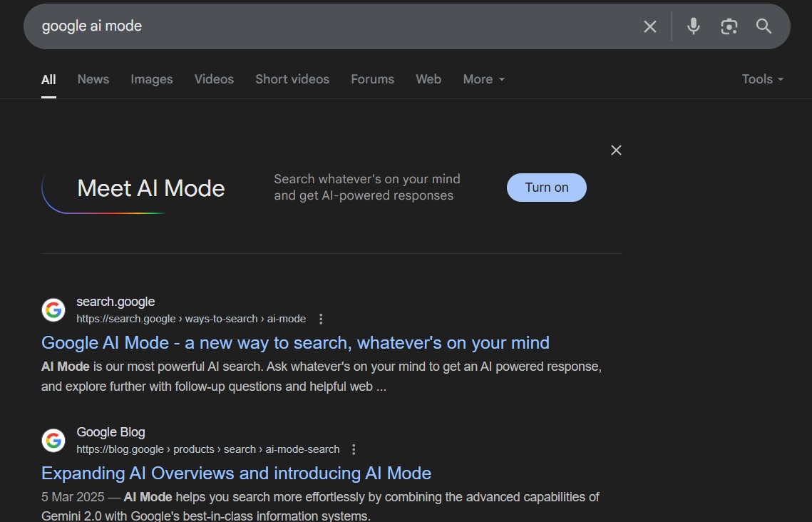The image size is (812, 522).
Task: Open options for search.google result
Action: click(x=321, y=319)
